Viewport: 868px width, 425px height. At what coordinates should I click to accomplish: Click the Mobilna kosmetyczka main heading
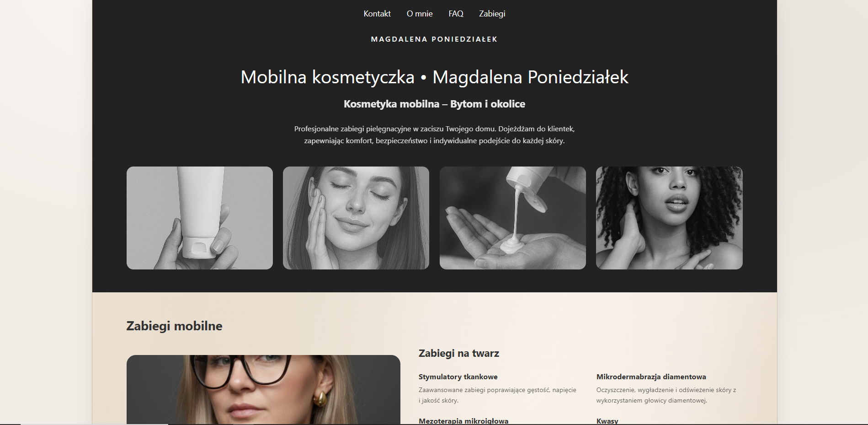434,77
